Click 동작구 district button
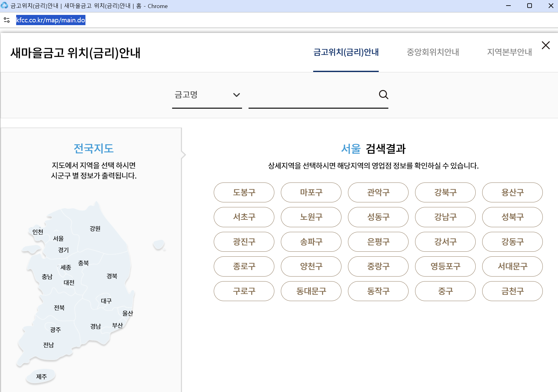 [x=378, y=291]
